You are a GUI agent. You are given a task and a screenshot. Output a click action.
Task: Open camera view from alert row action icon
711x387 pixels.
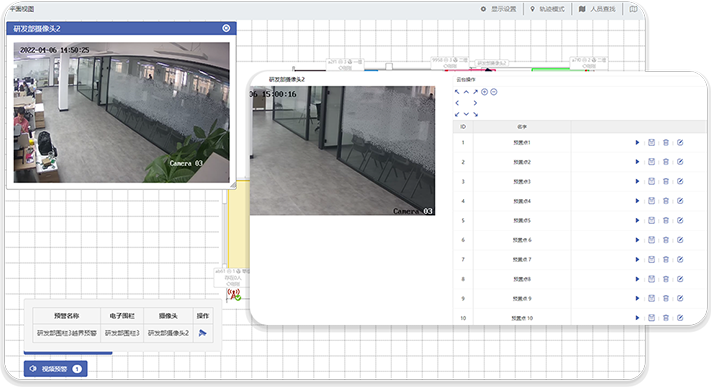tap(203, 333)
